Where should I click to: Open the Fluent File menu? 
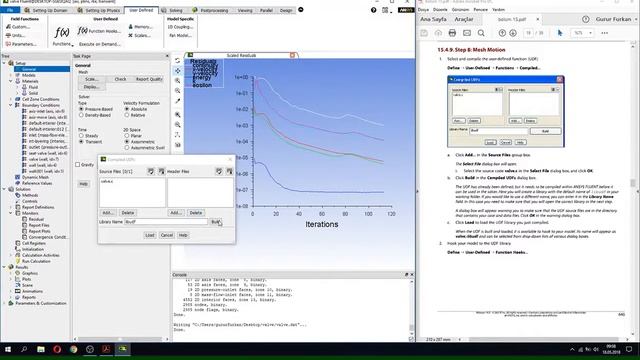(10, 10)
